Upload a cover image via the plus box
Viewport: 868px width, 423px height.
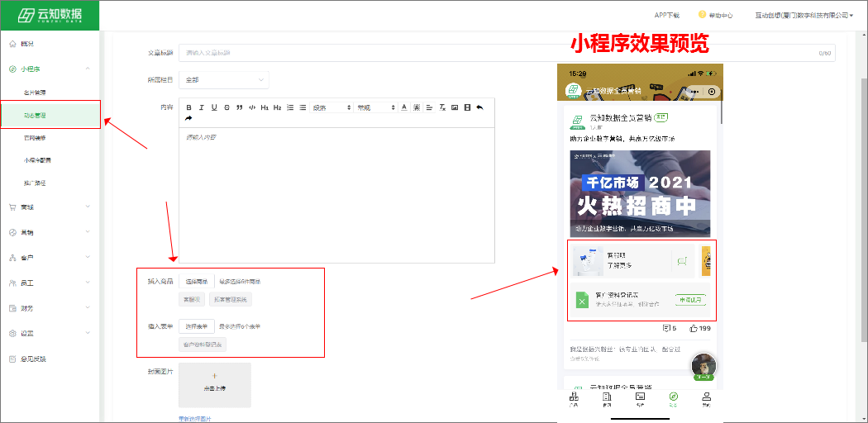pos(215,385)
